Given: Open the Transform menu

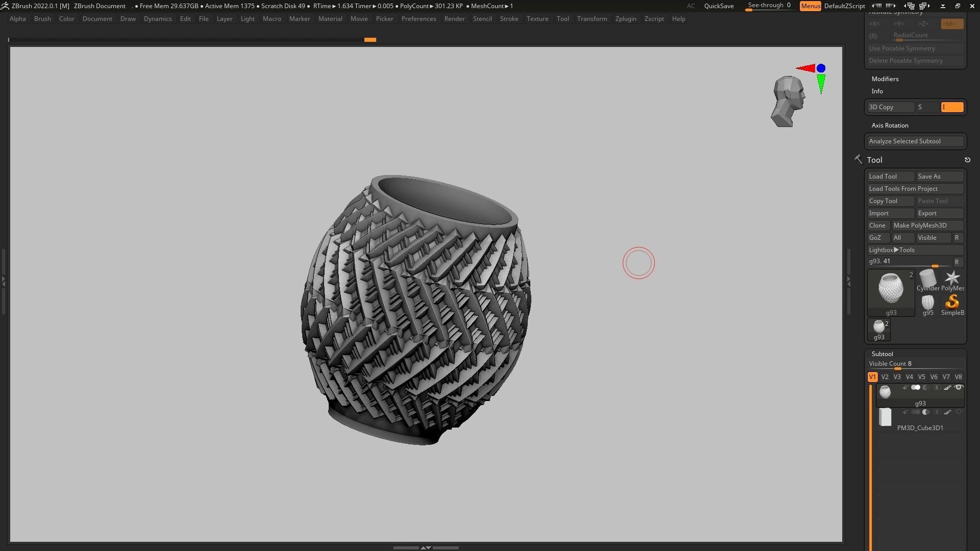Looking at the screenshot, I should pyautogui.click(x=592, y=19).
